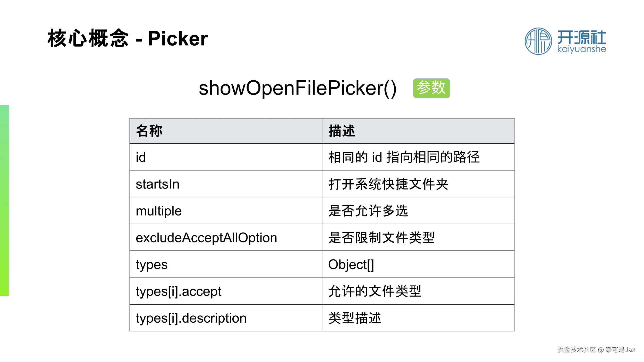
Task: Click the excludeAcceptAllOption cell
Action: [226, 237]
